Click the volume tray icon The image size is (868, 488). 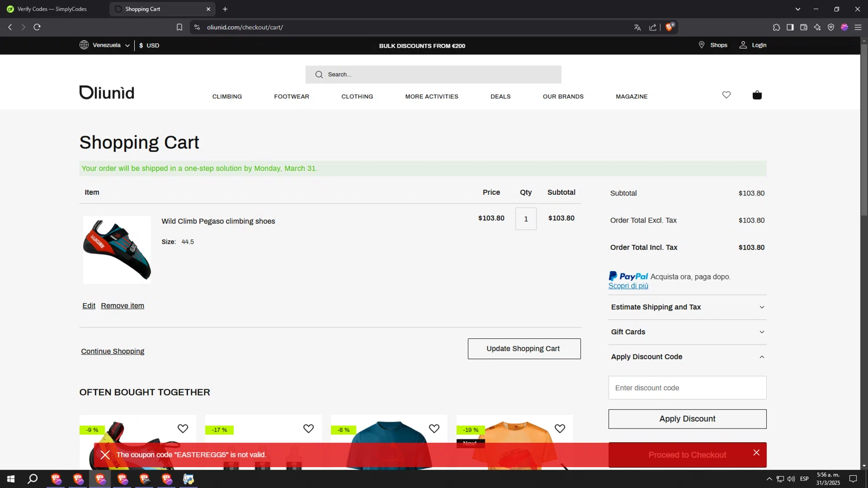[x=791, y=479]
